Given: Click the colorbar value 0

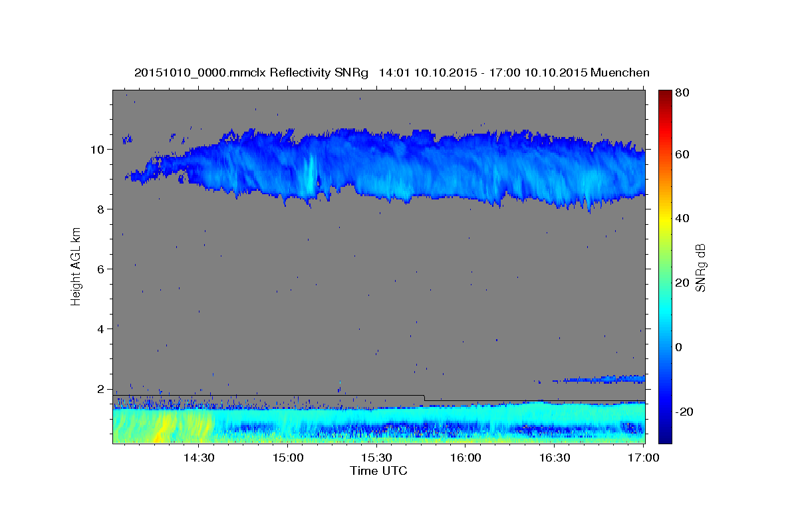Looking at the screenshot, I should [678, 347].
